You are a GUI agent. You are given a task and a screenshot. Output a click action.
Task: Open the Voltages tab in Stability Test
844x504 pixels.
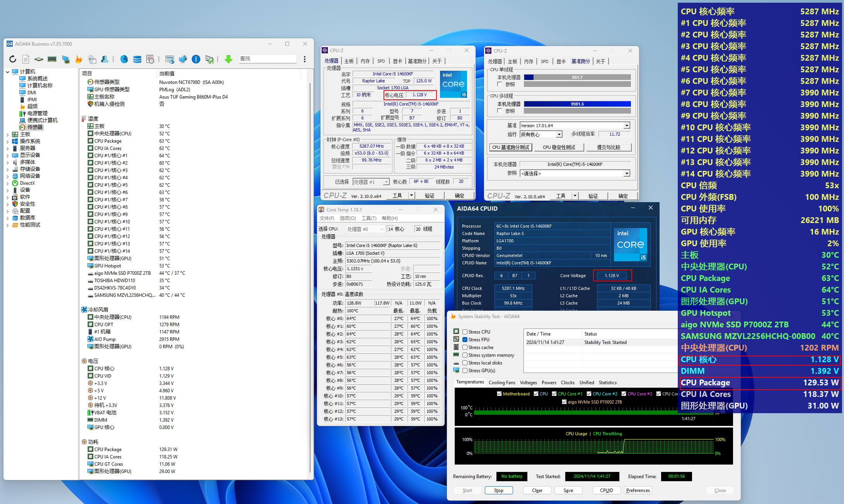click(528, 383)
